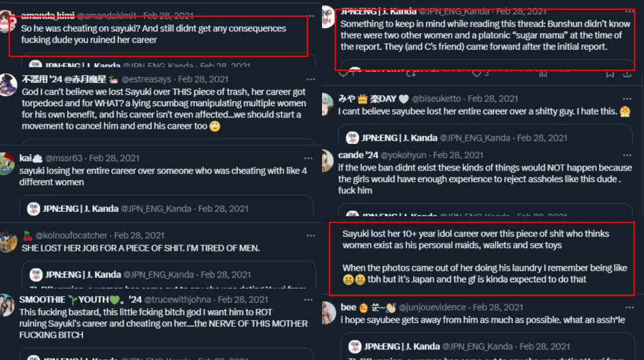Viewport: 644px width, 360px height.
Task: Bookmark the J. Kanda sugar mama tweet
Action: (x=610, y=74)
